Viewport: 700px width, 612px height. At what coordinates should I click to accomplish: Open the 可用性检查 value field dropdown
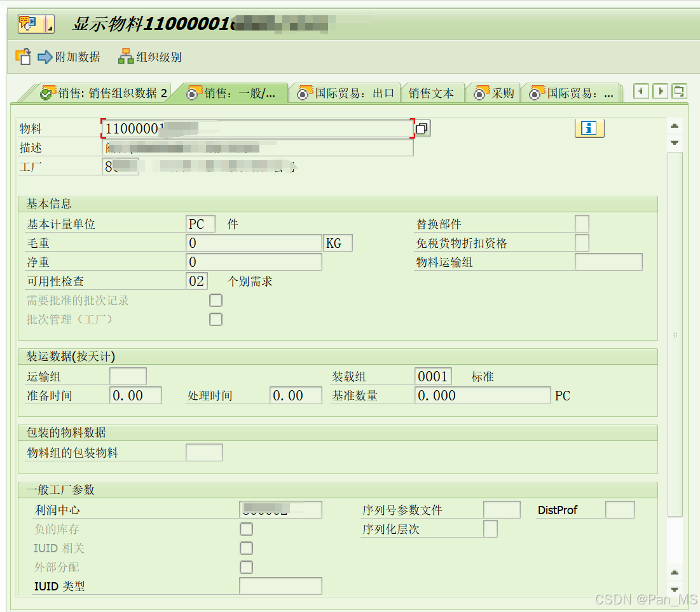[197, 280]
